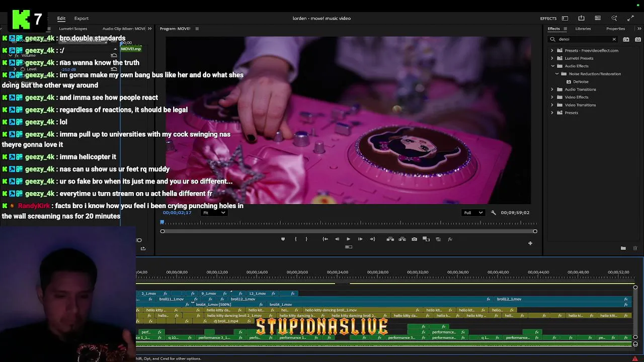Step back one frame

coord(337,239)
